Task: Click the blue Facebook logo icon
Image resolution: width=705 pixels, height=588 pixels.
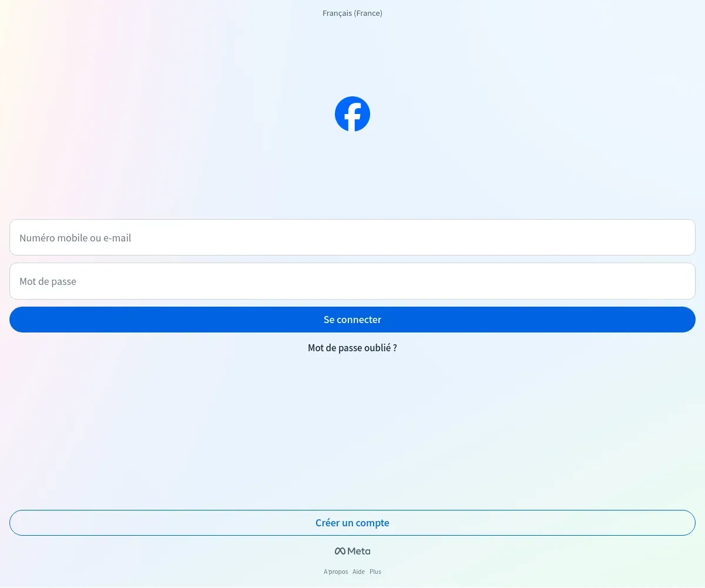Action: [352, 114]
